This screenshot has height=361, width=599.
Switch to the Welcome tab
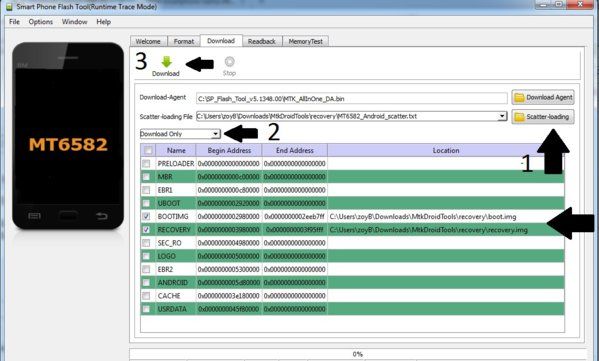148,41
